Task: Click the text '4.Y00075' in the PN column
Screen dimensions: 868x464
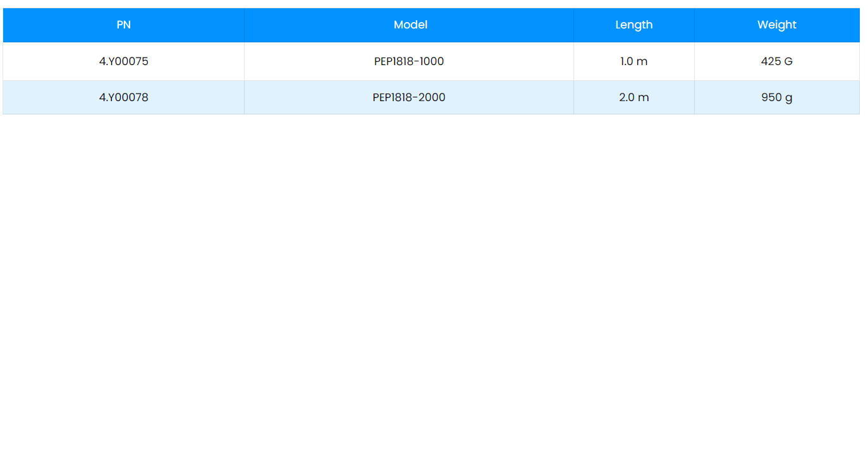Action: pos(123,61)
